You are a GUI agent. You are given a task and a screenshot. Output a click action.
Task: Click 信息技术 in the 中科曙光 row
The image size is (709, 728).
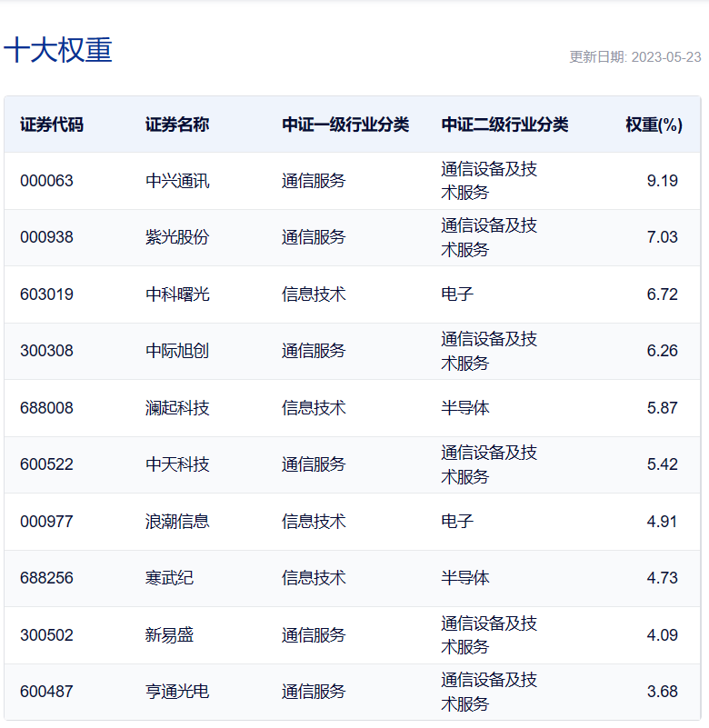point(314,294)
